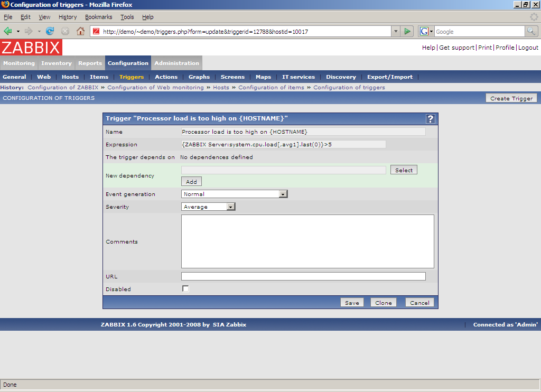Click the Get support link
Screen dimensions: 541x392
(457, 48)
